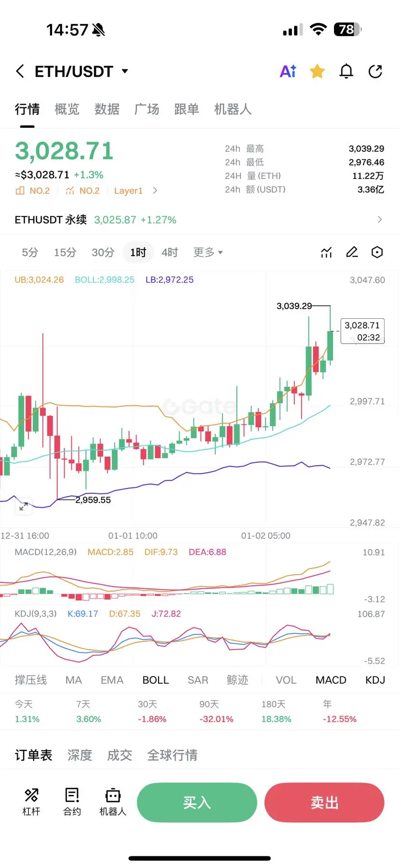
Task: Expand the ETH/USDT pair dropdown
Action: [125, 71]
